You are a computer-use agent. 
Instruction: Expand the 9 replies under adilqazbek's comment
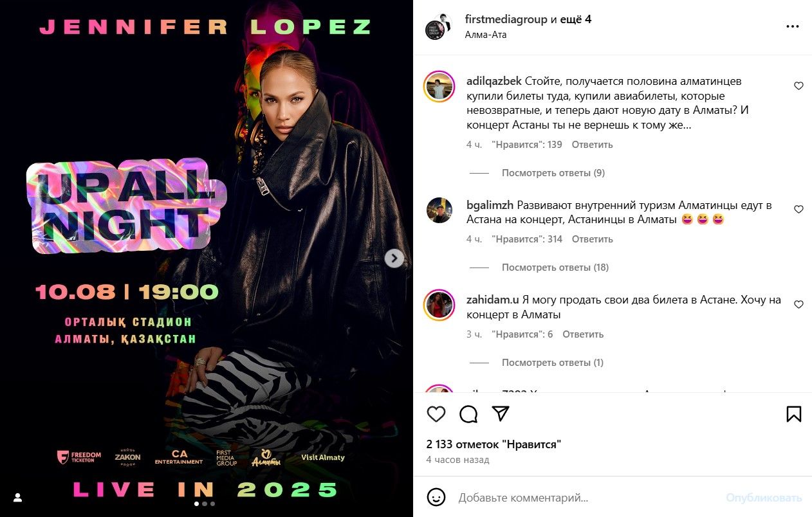[x=553, y=173]
